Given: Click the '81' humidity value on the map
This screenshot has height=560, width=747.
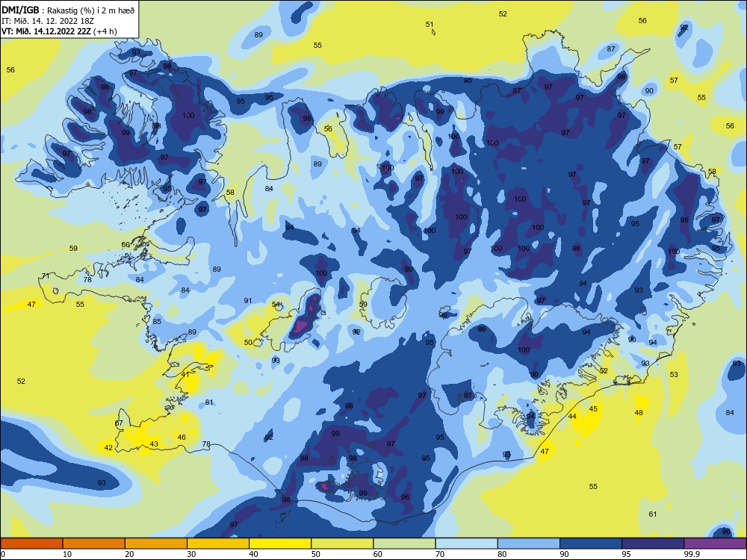Looking at the screenshot, I should pos(209,402).
